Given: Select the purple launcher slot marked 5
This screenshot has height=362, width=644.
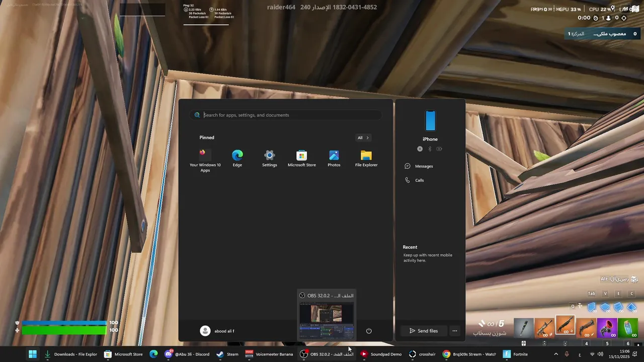Looking at the screenshot, I should (x=607, y=328).
